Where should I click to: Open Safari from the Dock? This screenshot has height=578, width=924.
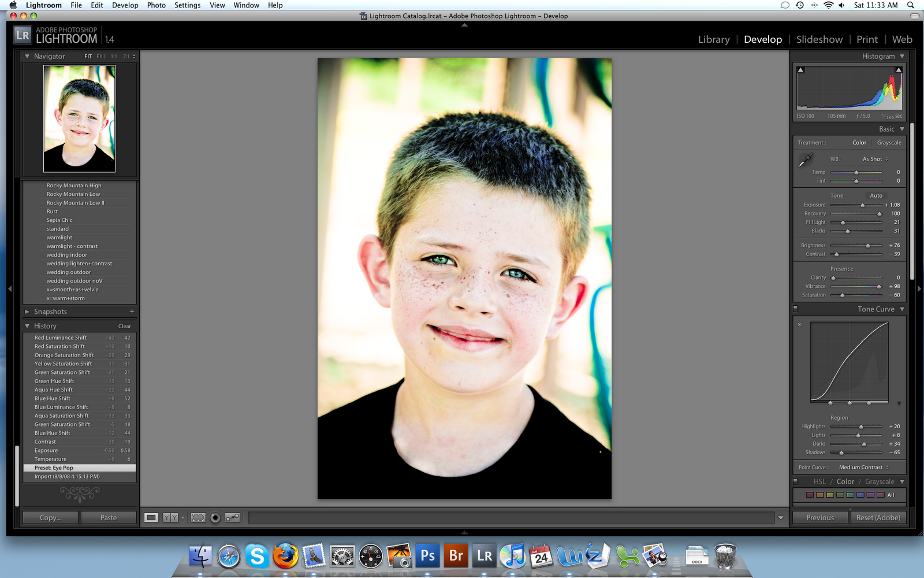[x=229, y=556]
